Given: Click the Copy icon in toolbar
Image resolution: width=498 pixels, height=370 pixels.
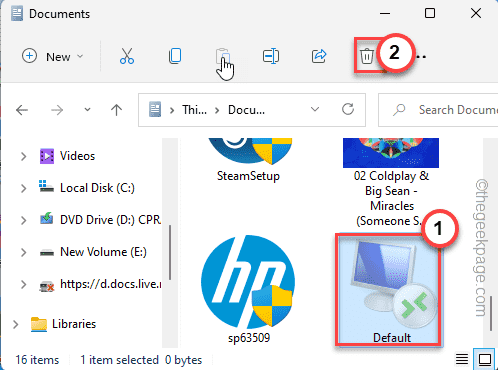Looking at the screenshot, I should click(x=175, y=56).
